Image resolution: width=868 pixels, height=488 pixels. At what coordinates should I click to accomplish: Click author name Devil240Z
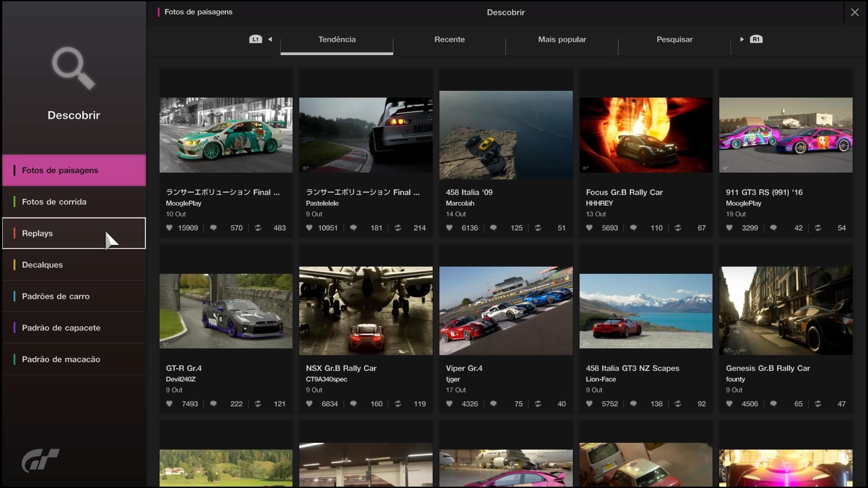click(181, 379)
